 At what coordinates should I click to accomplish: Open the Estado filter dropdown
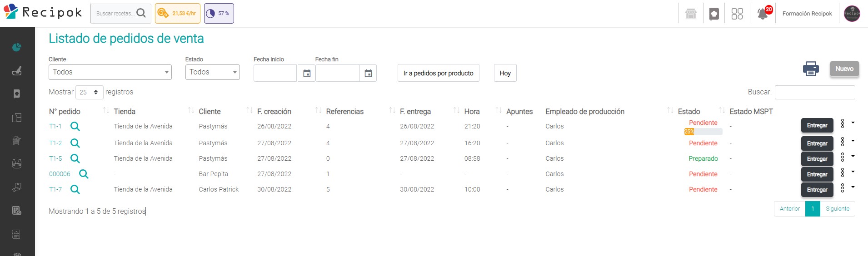point(212,72)
